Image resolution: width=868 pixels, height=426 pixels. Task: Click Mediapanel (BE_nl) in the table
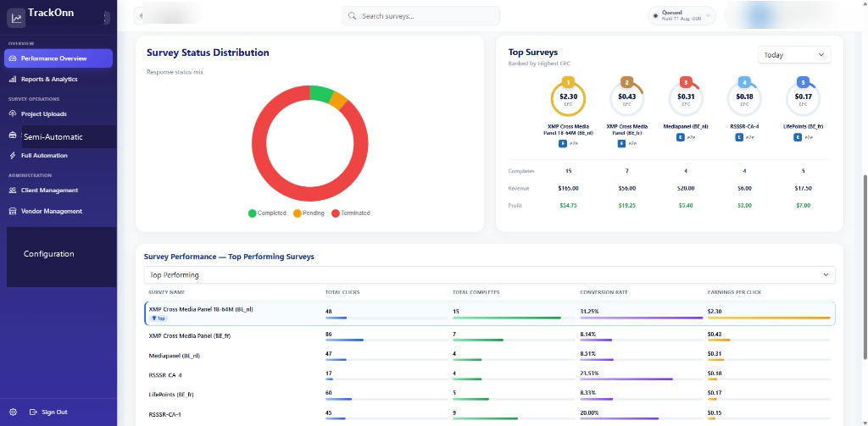(175, 356)
